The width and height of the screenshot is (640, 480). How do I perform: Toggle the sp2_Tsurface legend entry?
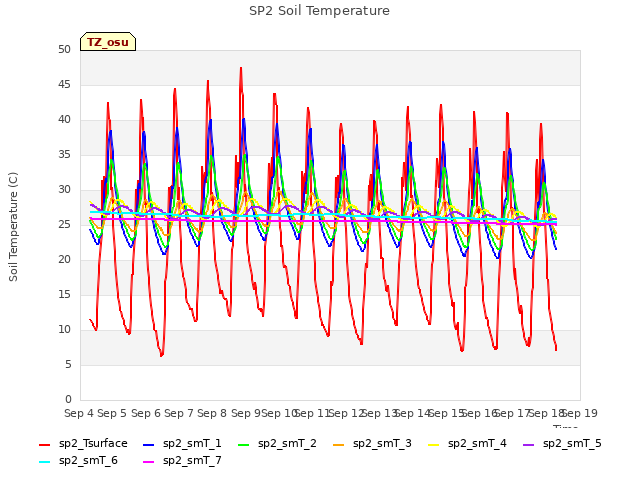pos(83,444)
